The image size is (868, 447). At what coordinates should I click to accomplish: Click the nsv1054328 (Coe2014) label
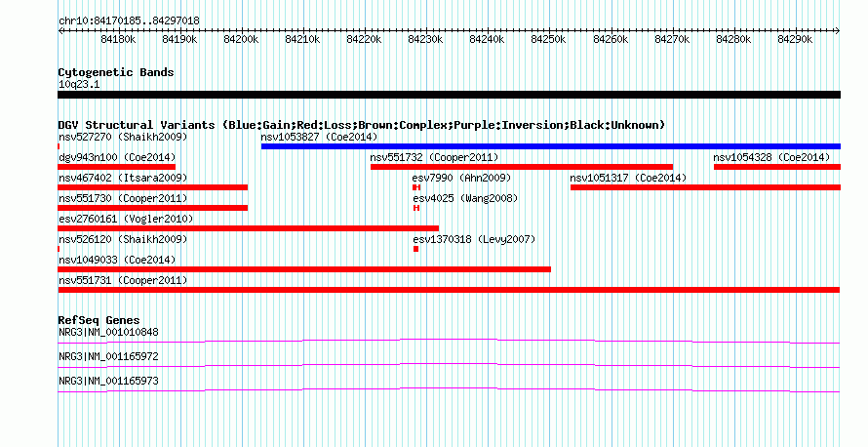[x=771, y=157]
